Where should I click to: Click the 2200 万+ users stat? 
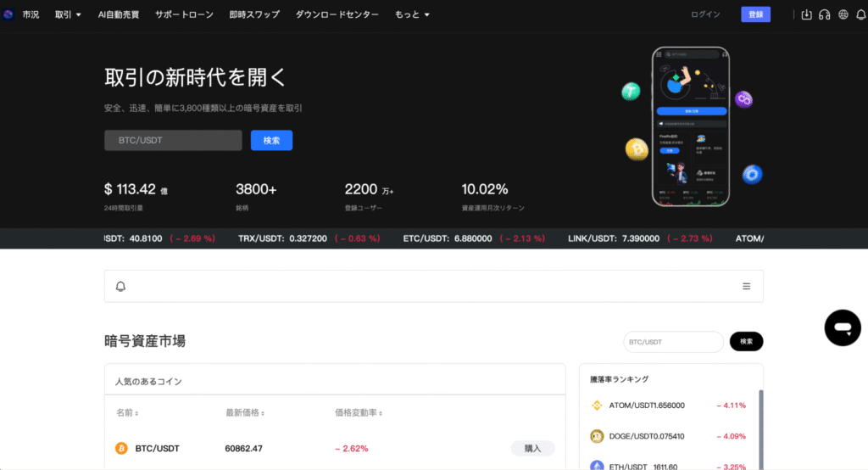[369, 189]
